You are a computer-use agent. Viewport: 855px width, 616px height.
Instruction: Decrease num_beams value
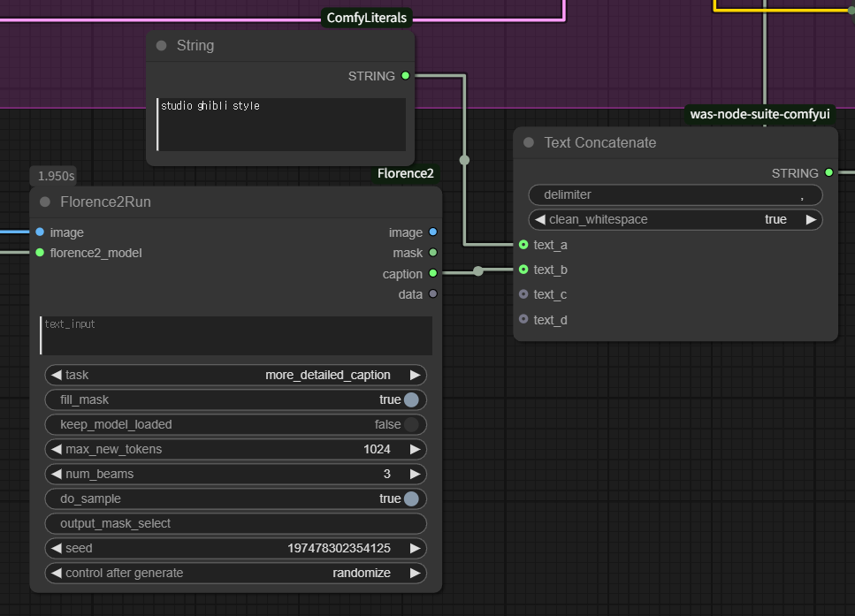pyautogui.click(x=56, y=475)
